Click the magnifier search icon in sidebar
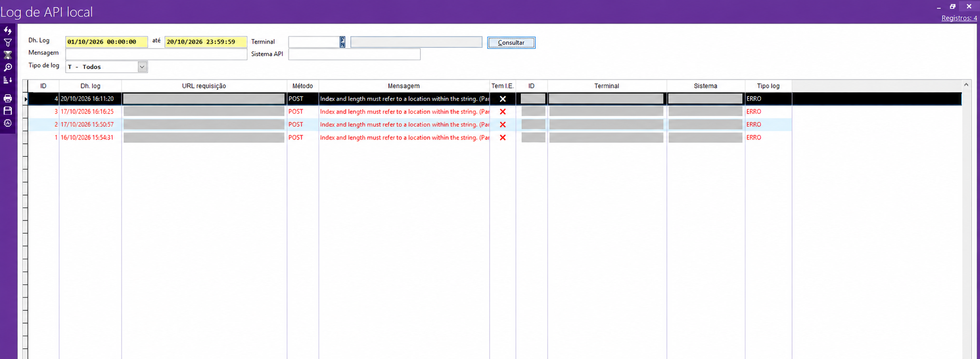The height and width of the screenshot is (359, 980). [8, 68]
